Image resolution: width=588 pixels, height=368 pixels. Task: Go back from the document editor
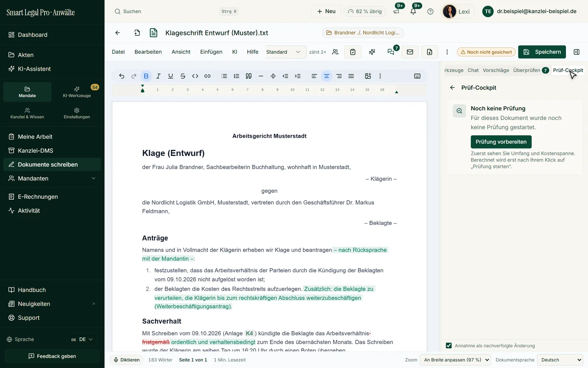(118, 33)
